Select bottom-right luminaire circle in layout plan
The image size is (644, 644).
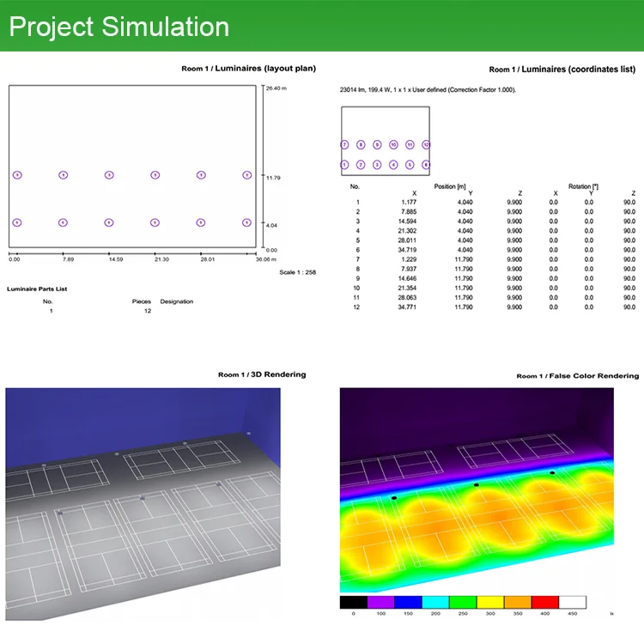246,222
